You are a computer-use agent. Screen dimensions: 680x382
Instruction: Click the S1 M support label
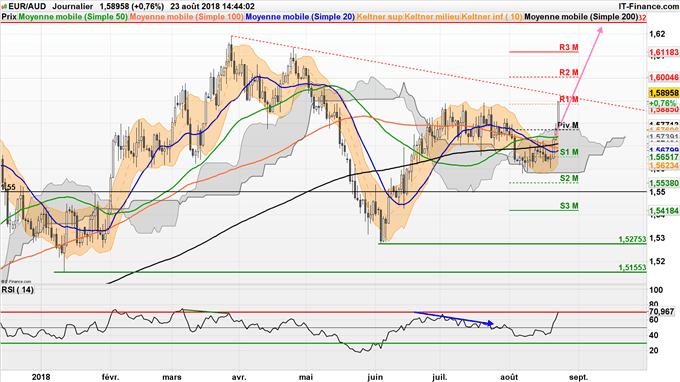tap(569, 152)
